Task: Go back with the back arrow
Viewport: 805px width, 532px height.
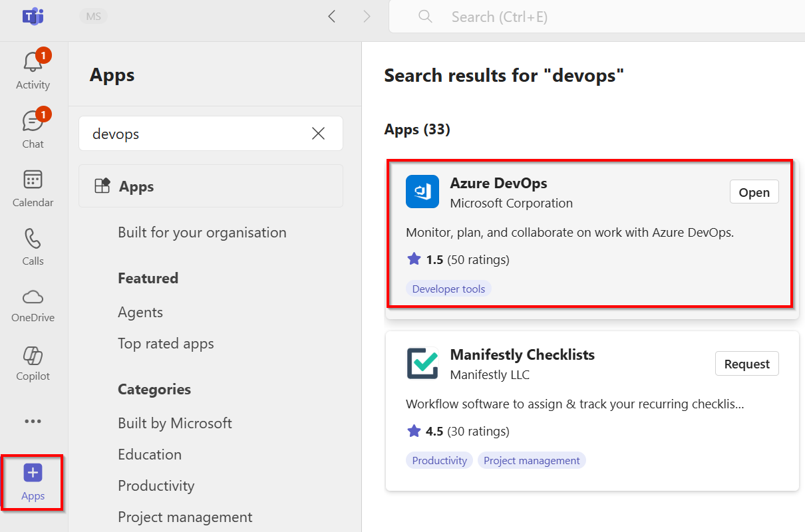Action: click(x=332, y=17)
